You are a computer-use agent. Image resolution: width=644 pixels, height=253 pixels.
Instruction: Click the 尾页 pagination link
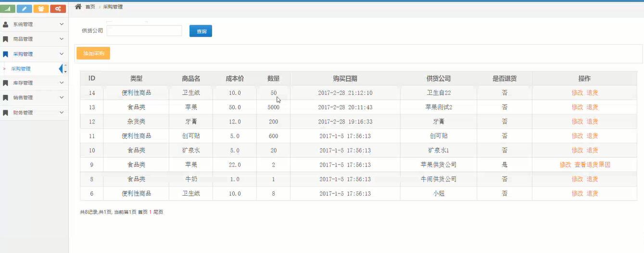point(158,212)
